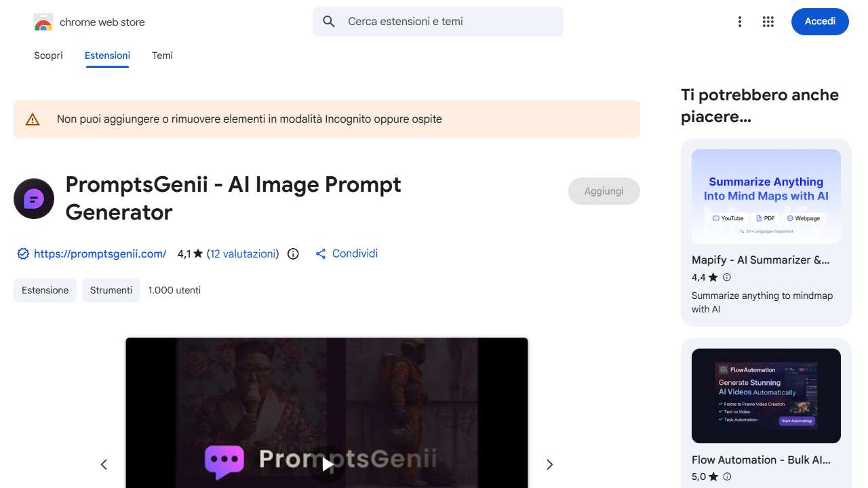Image resolution: width=868 pixels, height=488 pixels.
Task: Click the search magnifier icon
Action: pos(329,22)
